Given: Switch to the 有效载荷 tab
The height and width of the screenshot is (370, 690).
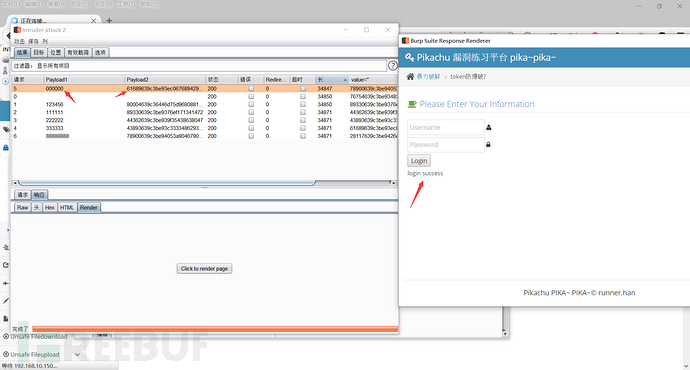Looking at the screenshot, I should point(78,52).
